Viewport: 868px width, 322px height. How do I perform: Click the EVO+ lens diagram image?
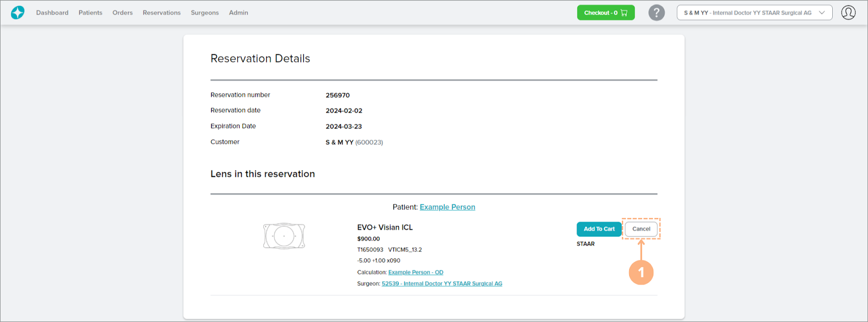(284, 236)
